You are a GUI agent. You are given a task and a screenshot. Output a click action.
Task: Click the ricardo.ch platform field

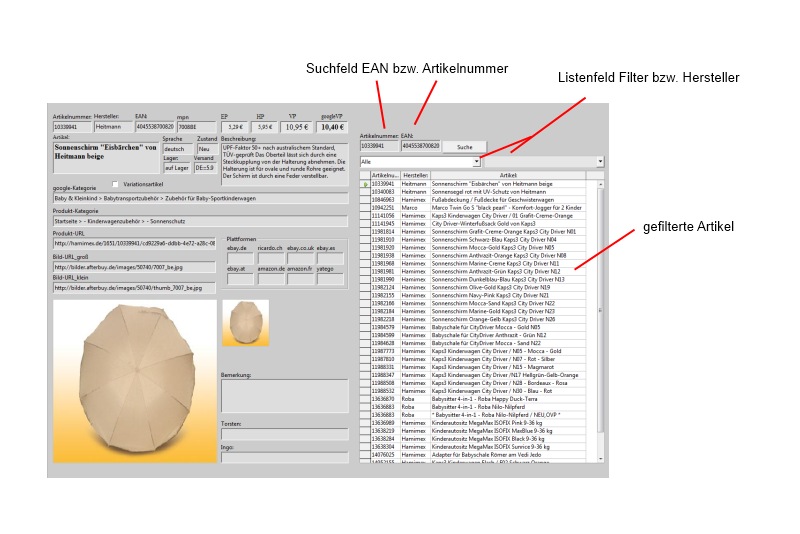click(270, 258)
